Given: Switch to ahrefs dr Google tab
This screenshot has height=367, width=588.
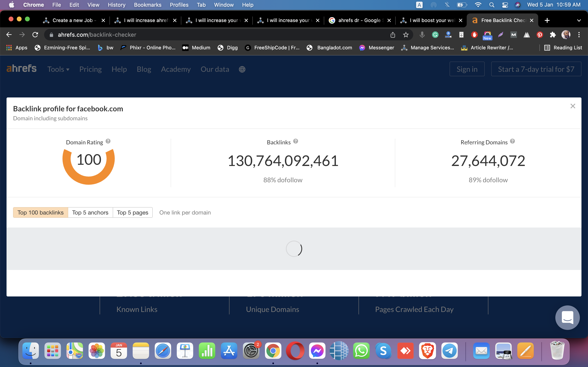Looking at the screenshot, I should click(359, 20).
